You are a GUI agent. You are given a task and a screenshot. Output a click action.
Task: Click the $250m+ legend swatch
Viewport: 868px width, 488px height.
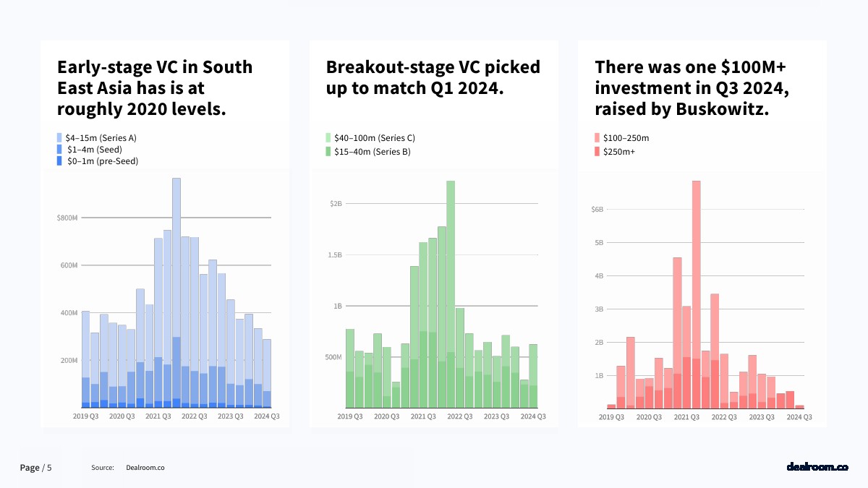point(597,152)
